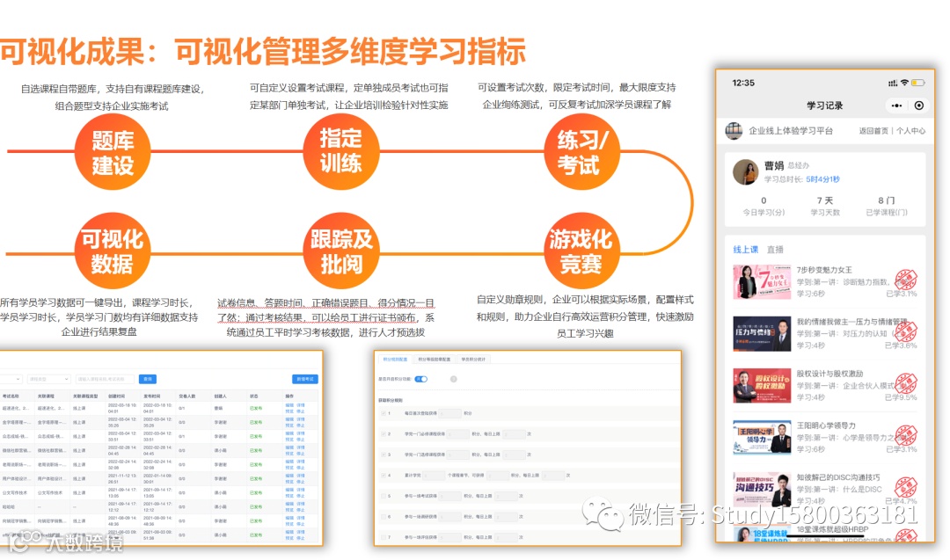Click the orange 可视化数据 circle
This screenshot has width=950, height=560.
[x=112, y=251]
